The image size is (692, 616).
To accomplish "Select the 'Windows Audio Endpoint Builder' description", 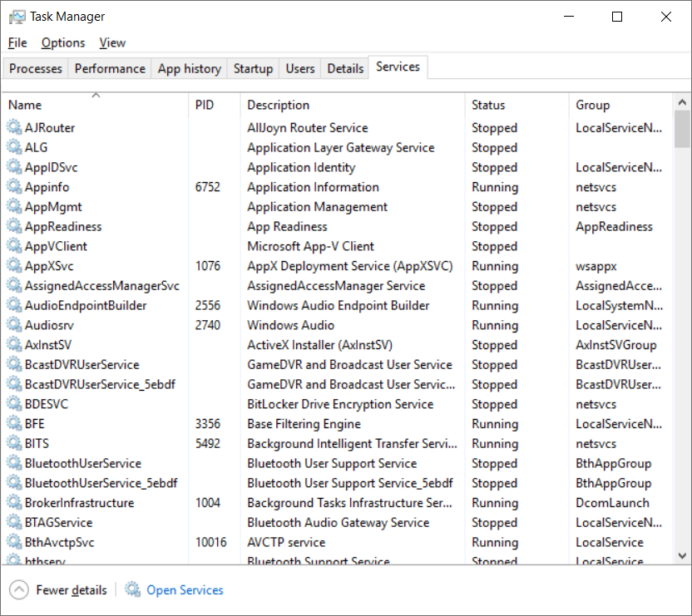I will tap(338, 305).
